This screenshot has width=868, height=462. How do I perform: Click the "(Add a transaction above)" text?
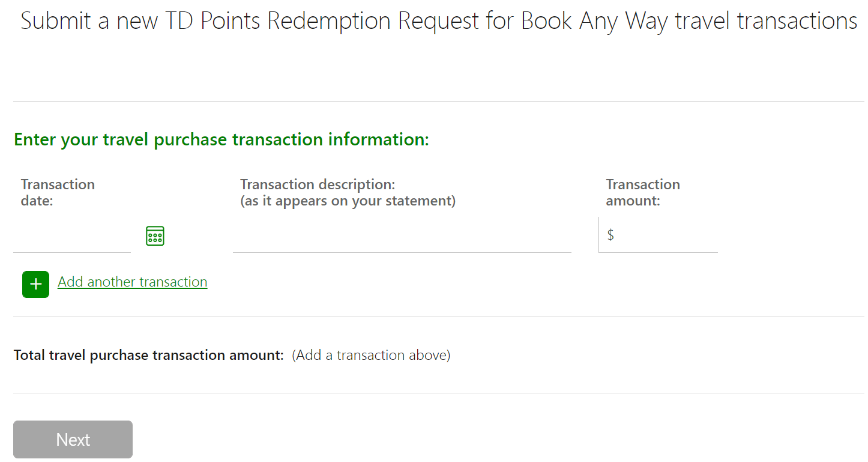pyautogui.click(x=371, y=355)
